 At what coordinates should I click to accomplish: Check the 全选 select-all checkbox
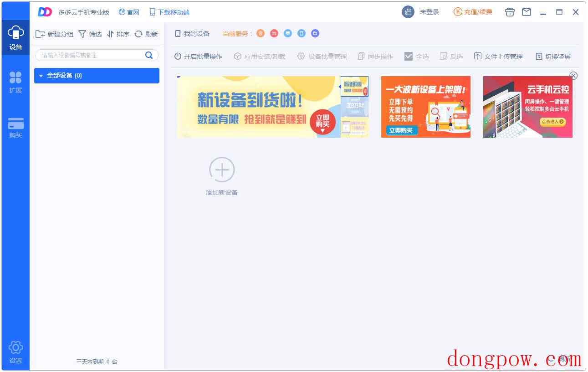(409, 57)
